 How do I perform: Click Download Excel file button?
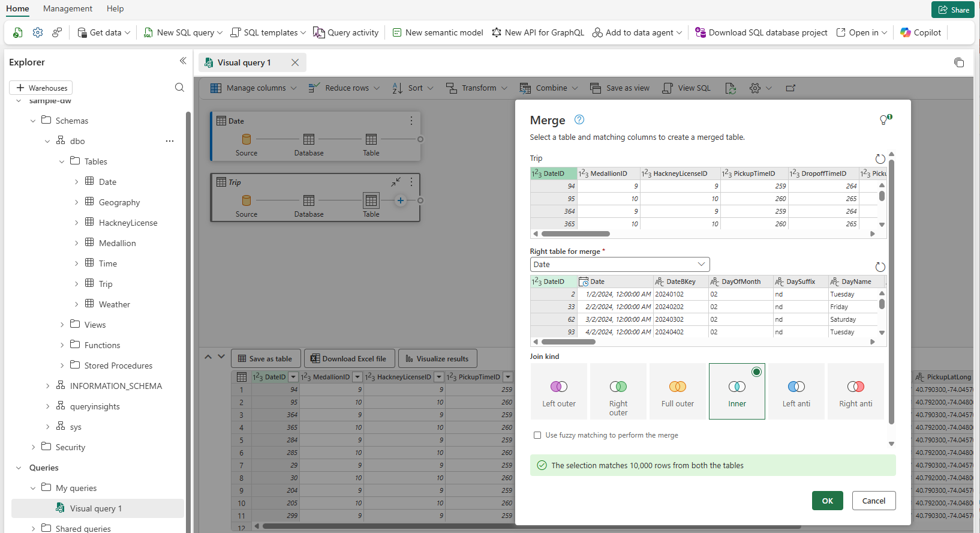coord(349,358)
